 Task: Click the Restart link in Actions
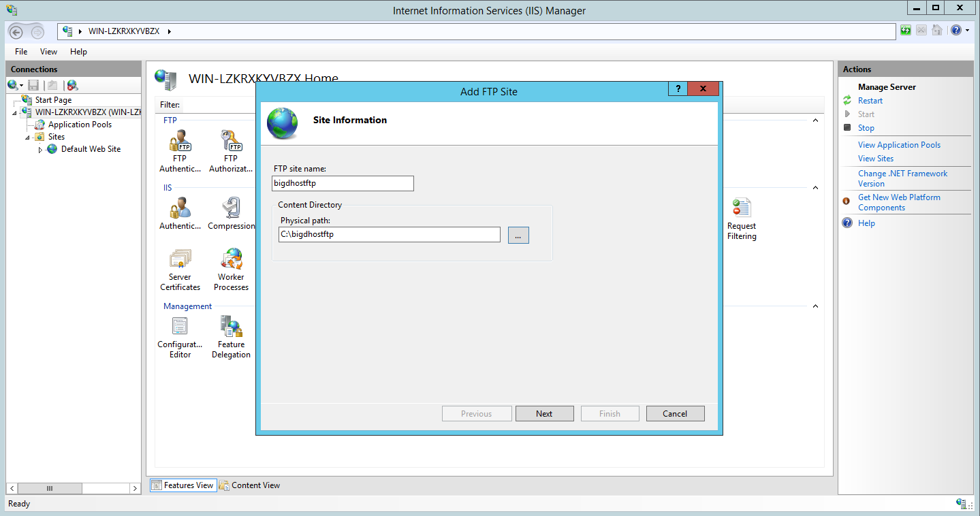click(x=870, y=101)
